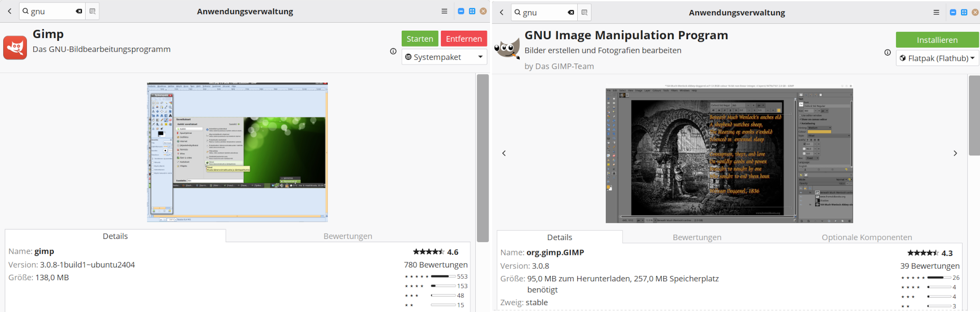980x312 pixels.
Task: Click 4.3 star rating in right window
Action: pyautogui.click(x=930, y=253)
